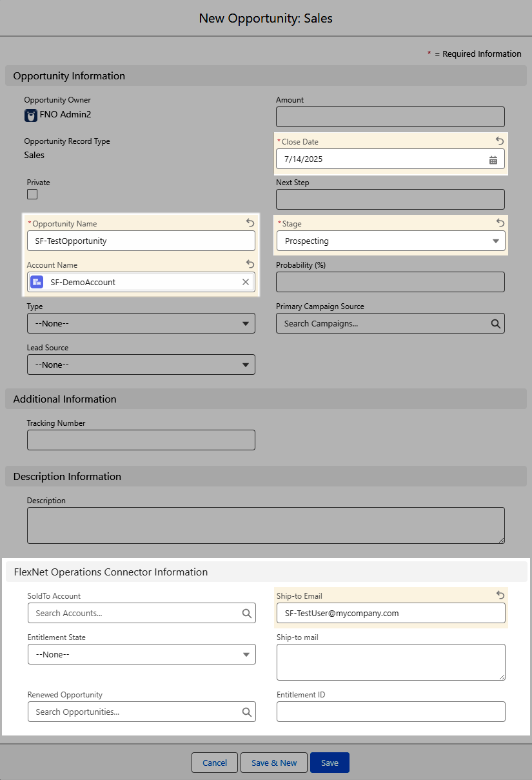Open the Close Date calendar picker icon
Screen dimensions: 532x780
493,160
